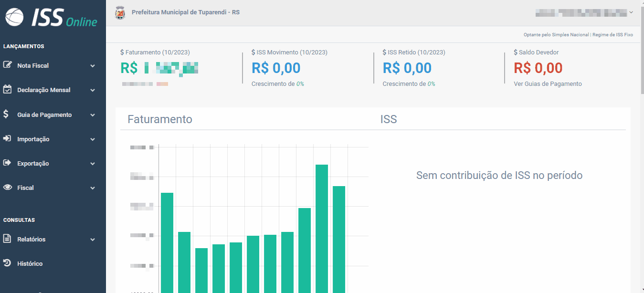
Task: Click the dollar icon beside ISS Retido
Action: (x=385, y=52)
